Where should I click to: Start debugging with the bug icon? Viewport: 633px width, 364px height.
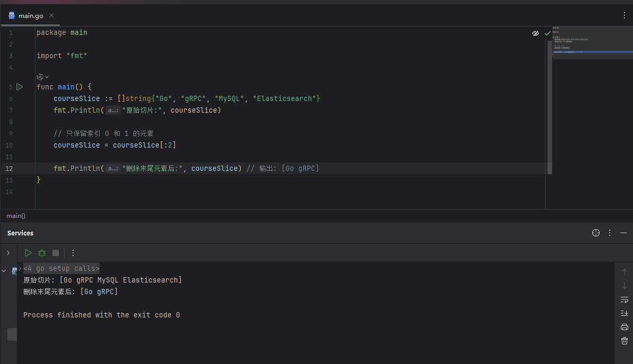click(41, 253)
